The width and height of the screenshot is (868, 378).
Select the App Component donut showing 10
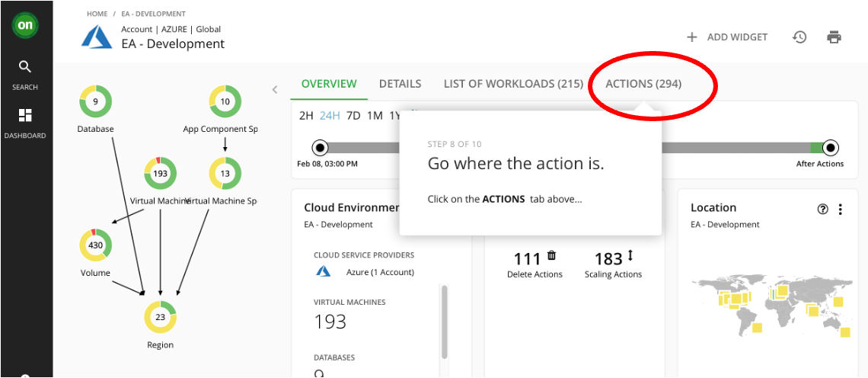[x=225, y=101]
